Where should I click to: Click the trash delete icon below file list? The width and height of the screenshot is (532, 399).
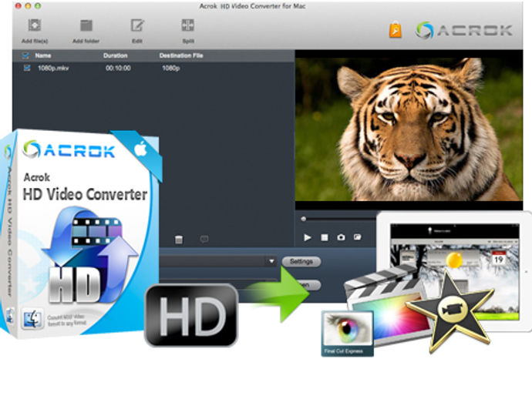click(178, 240)
